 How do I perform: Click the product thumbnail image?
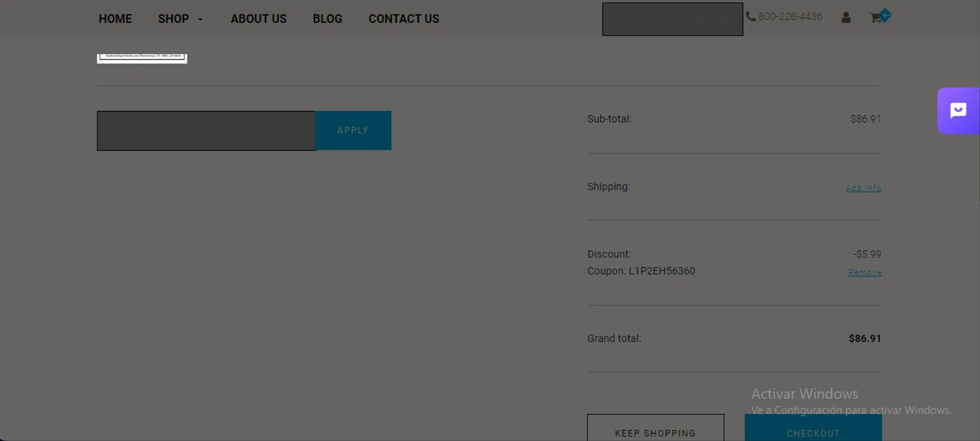(142, 58)
